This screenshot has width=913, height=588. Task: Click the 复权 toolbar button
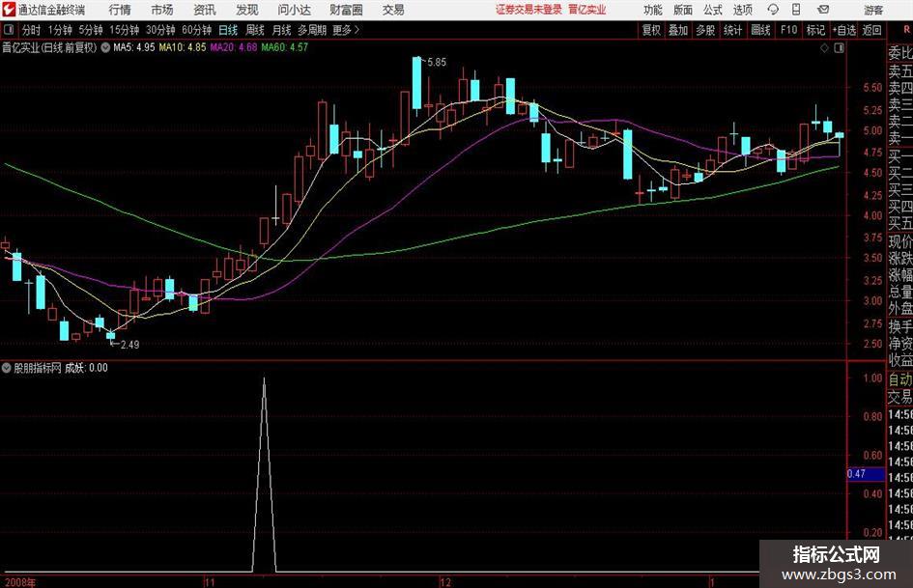[x=651, y=30]
